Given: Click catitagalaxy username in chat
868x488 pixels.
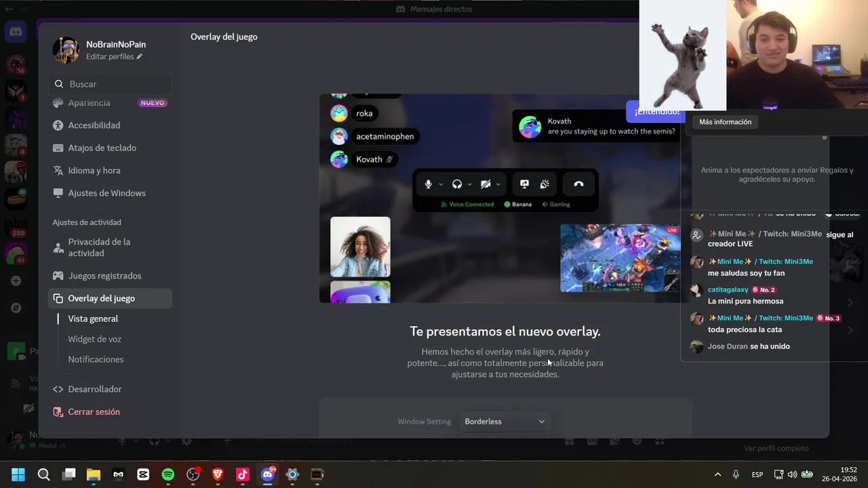Looking at the screenshot, I should pos(728,289).
